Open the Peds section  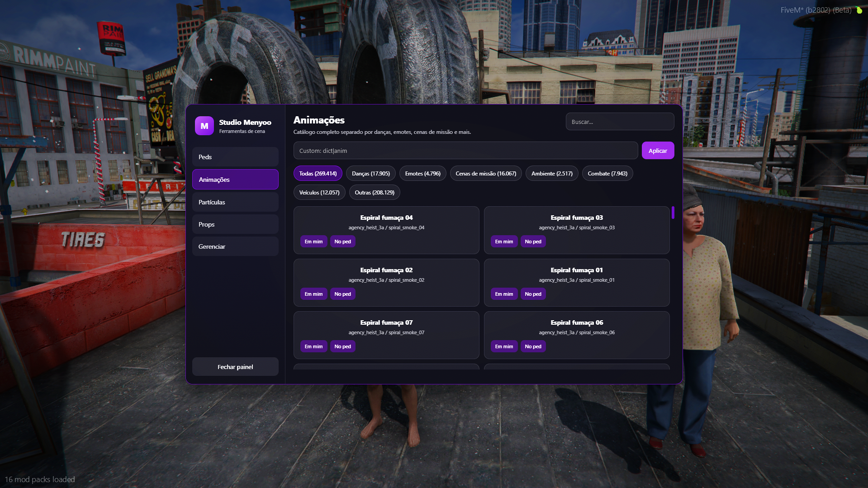point(235,157)
